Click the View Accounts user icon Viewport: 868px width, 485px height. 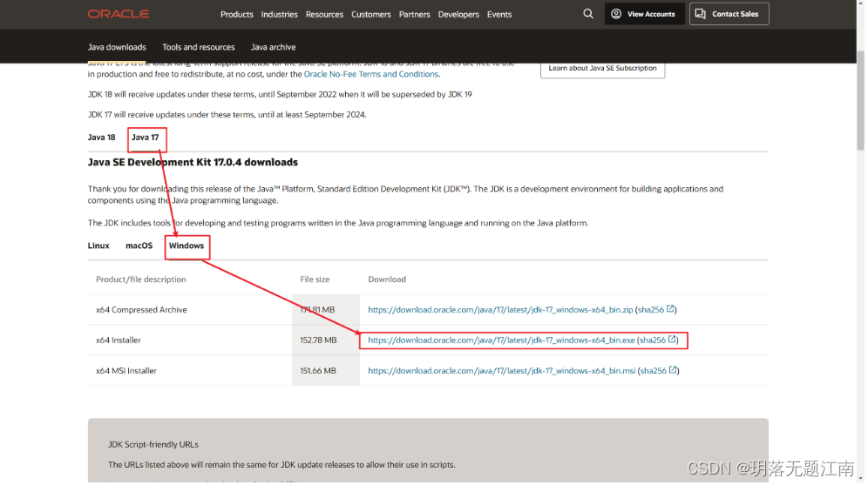pos(616,14)
